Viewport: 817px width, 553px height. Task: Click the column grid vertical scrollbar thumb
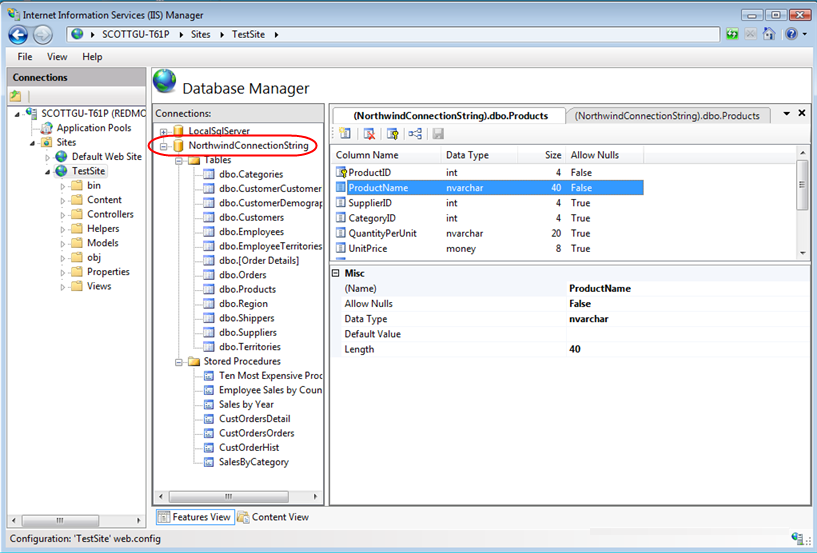coord(802,185)
